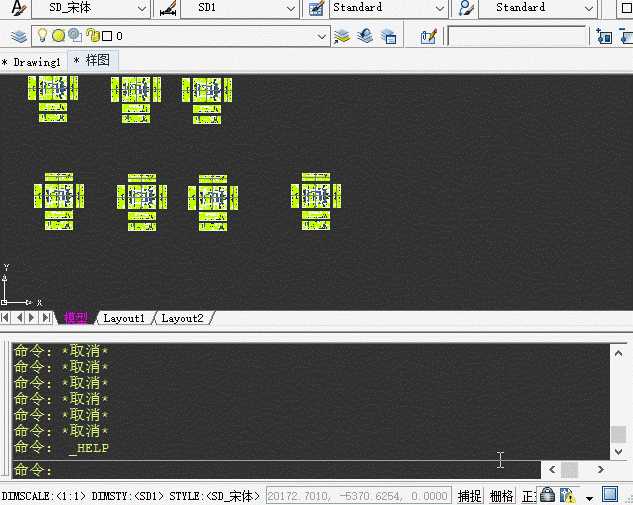Click Make Object's Layer Current icon
The width and height of the screenshot is (633, 505).
click(x=342, y=37)
